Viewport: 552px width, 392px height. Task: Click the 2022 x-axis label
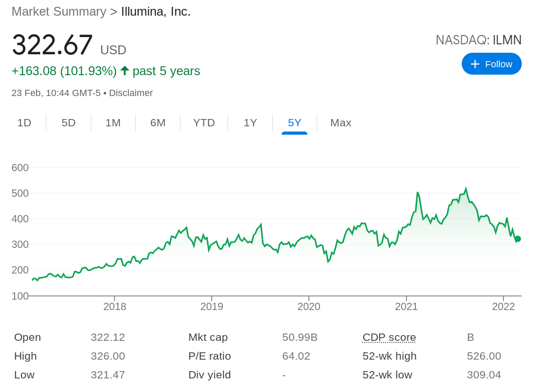[503, 306]
